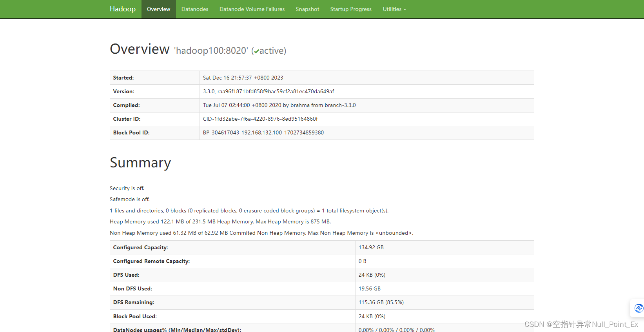The image size is (644, 332).
Task: Click the 'Cluster ID:' row label
Action: (127, 119)
